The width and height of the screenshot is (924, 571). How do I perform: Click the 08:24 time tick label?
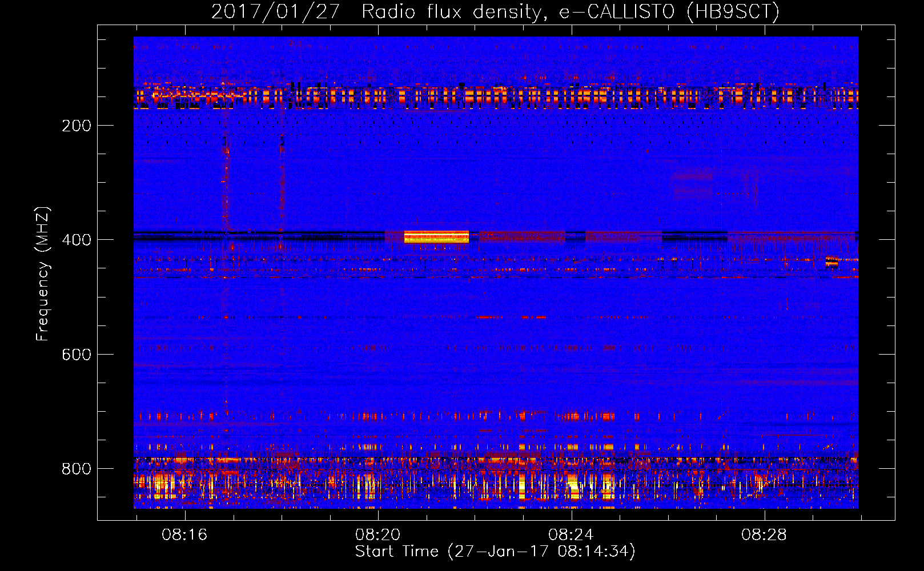click(571, 535)
